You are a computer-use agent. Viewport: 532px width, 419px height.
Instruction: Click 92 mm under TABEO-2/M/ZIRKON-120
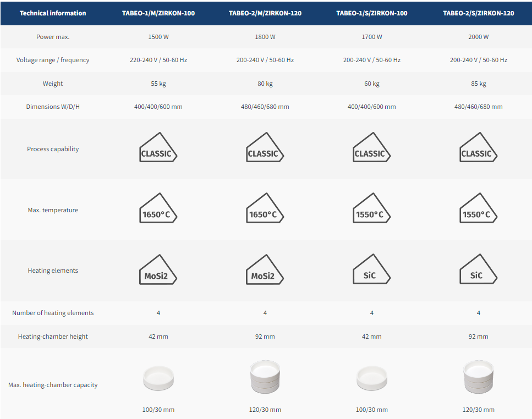[x=265, y=337]
